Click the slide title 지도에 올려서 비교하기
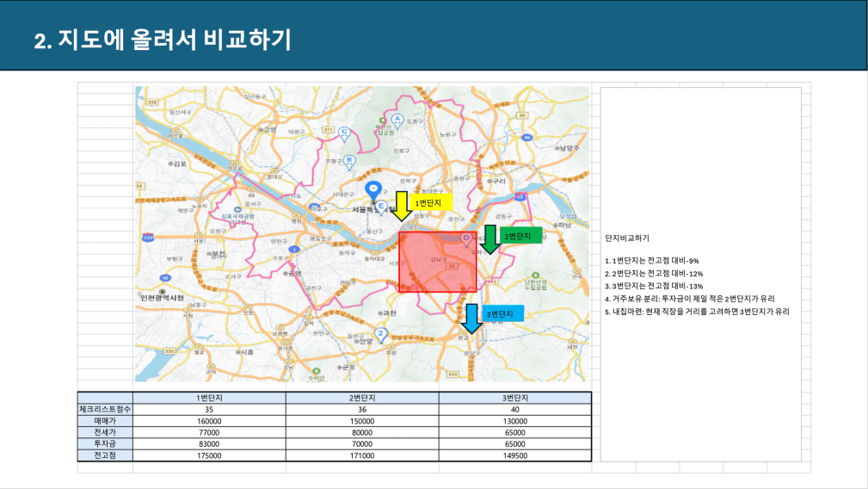Image resolution: width=868 pixels, height=489 pixels. tap(163, 40)
